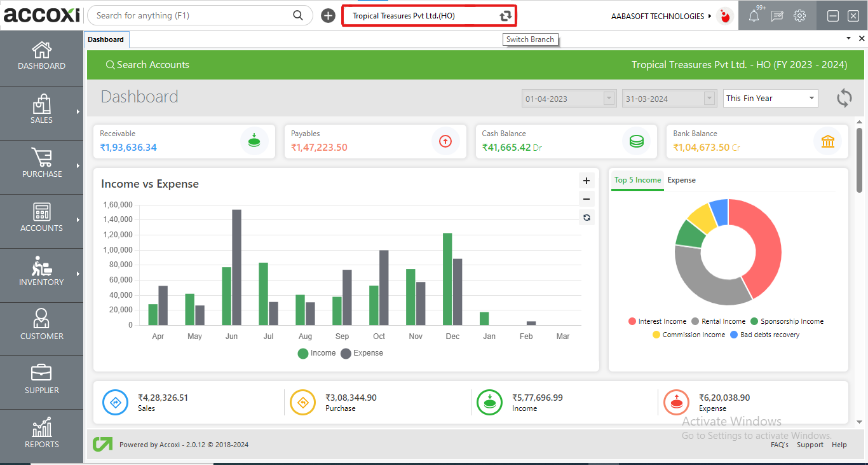This screenshot has width=868, height=465.
Task: Click the dashboard refresh icon
Action: tap(844, 98)
